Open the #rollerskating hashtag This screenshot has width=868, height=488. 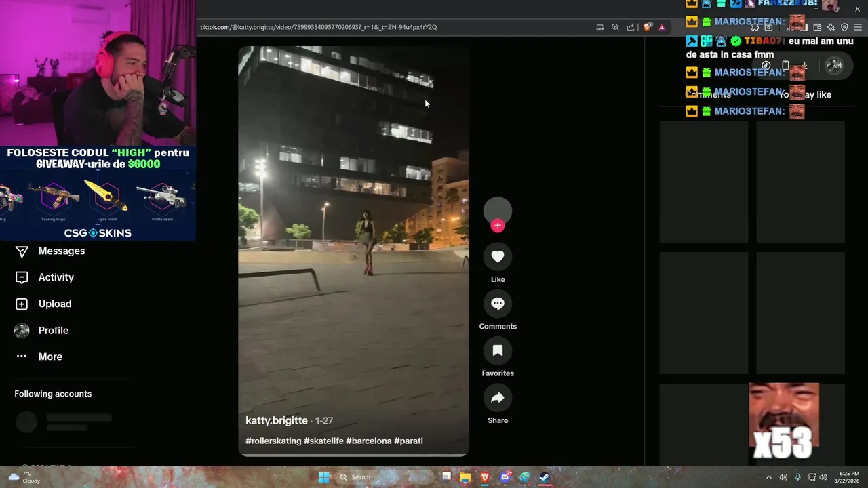[273, 441]
